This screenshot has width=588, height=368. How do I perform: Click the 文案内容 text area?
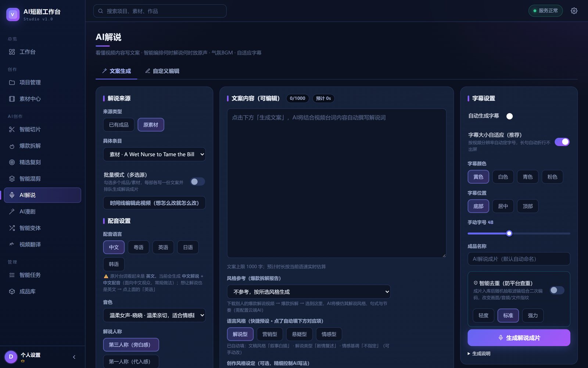pos(337,183)
